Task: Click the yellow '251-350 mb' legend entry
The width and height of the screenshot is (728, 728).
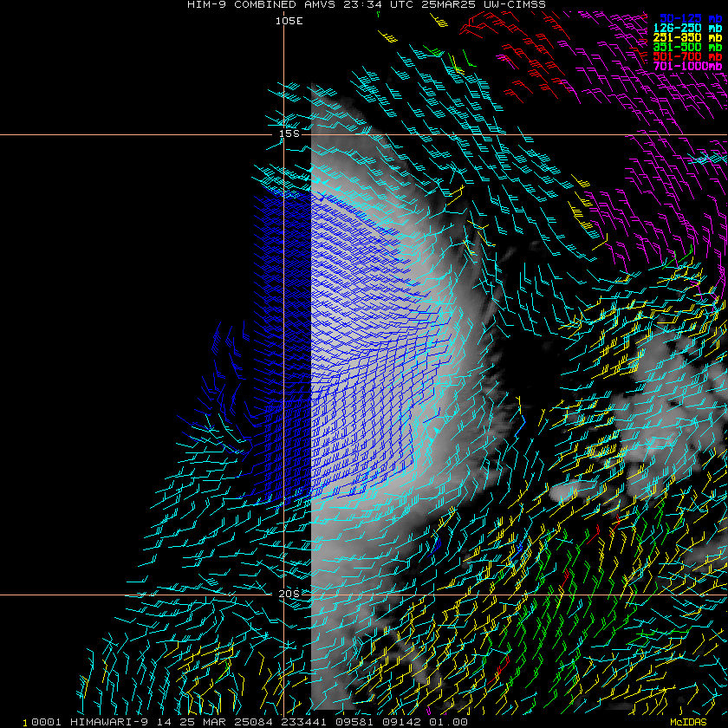Action: (x=687, y=37)
